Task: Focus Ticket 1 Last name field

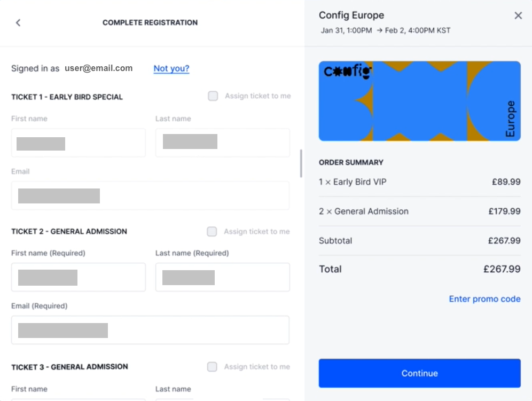Action: click(223, 143)
